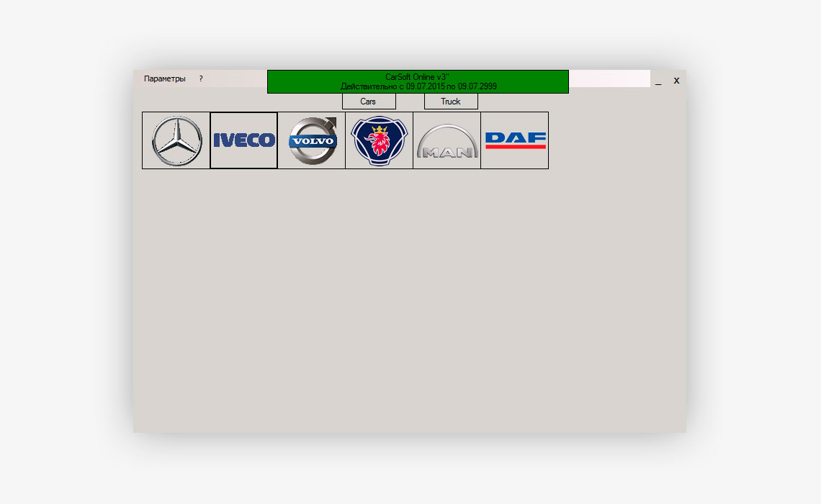This screenshot has width=821, height=504.
Task: Click the DAF brand logo
Action: click(515, 140)
